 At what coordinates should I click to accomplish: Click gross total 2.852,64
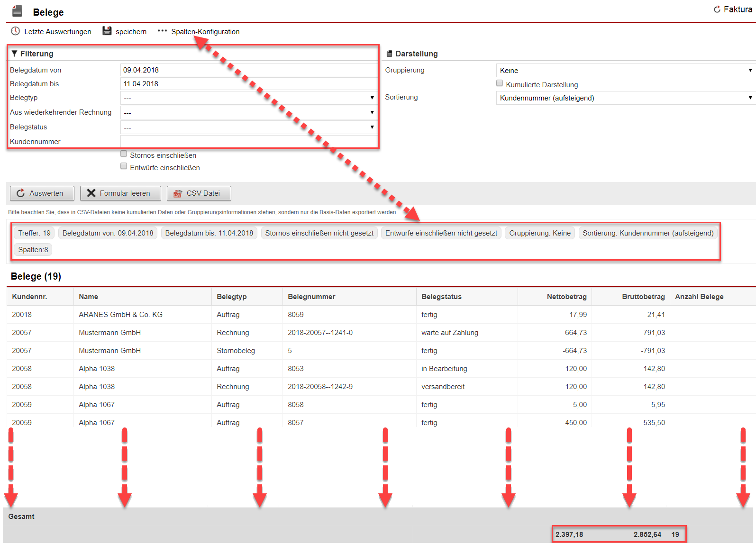(647, 535)
